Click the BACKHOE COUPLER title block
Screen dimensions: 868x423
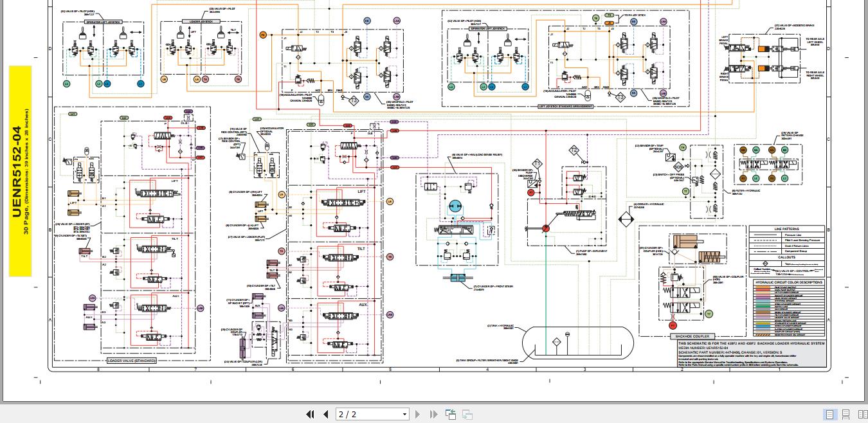(x=692, y=336)
